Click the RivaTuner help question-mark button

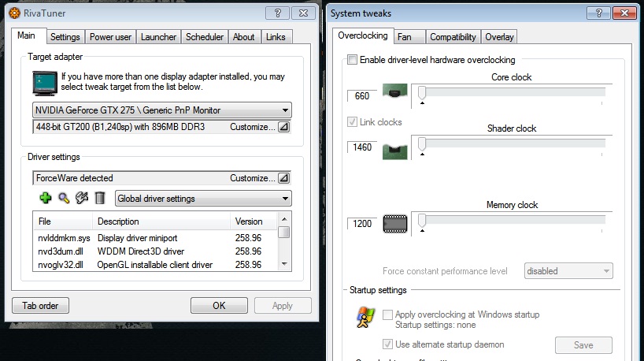277,13
